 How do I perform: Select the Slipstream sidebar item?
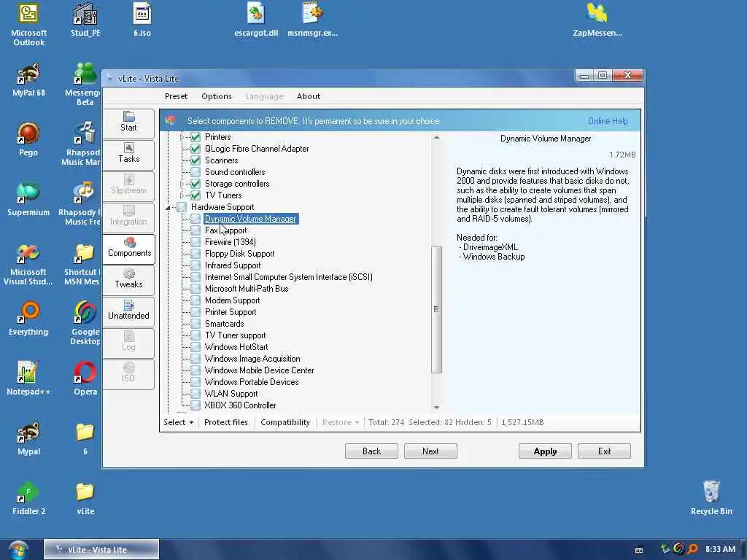(x=128, y=185)
